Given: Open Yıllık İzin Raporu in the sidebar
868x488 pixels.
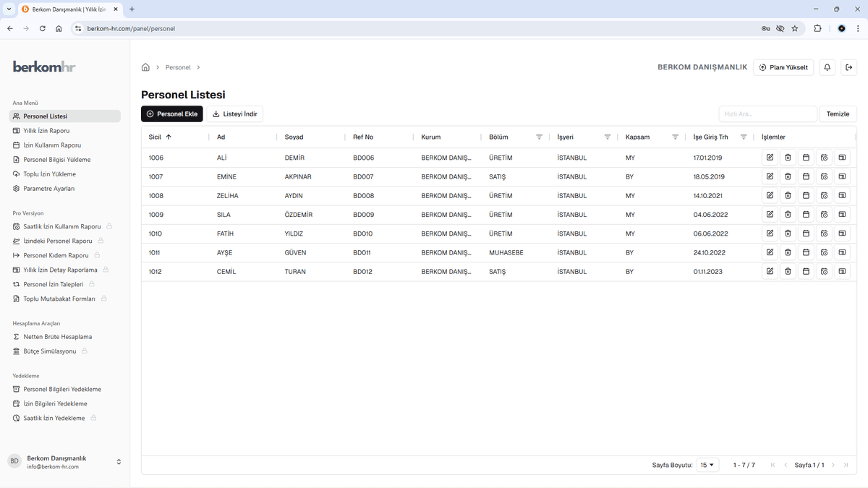Looking at the screenshot, I should [x=46, y=131].
